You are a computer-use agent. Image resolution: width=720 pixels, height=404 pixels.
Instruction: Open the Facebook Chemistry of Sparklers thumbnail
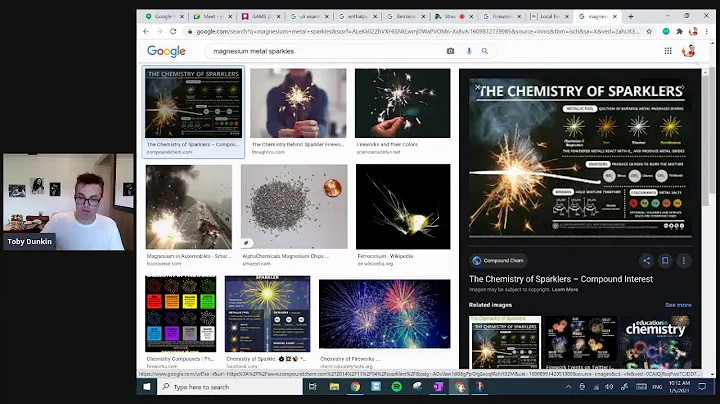268,314
